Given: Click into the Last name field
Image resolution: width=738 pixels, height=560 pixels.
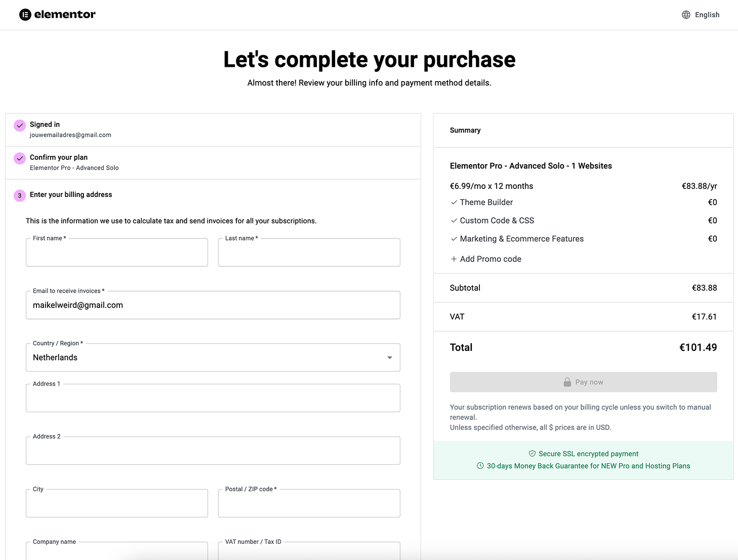Looking at the screenshot, I should (309, 253).
